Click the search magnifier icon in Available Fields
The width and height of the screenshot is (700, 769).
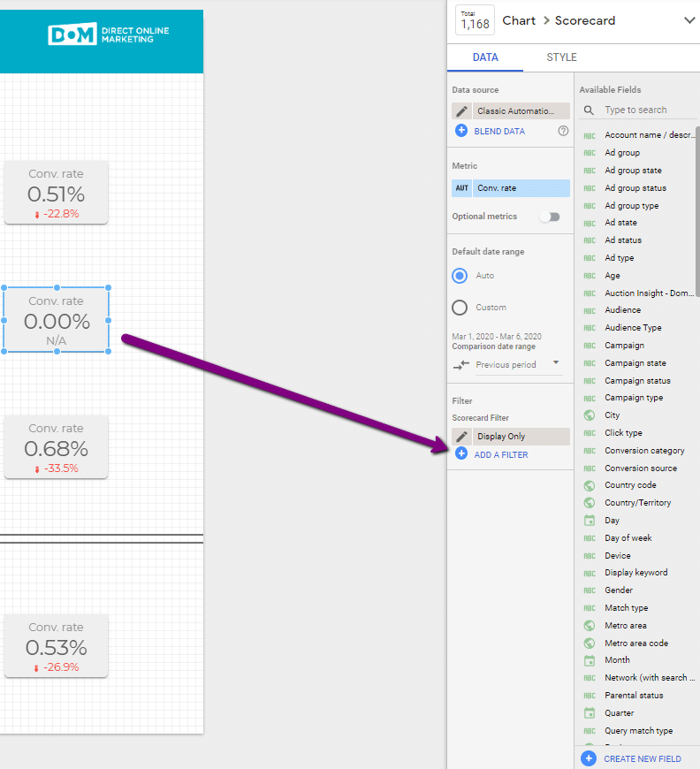(589, 110)
